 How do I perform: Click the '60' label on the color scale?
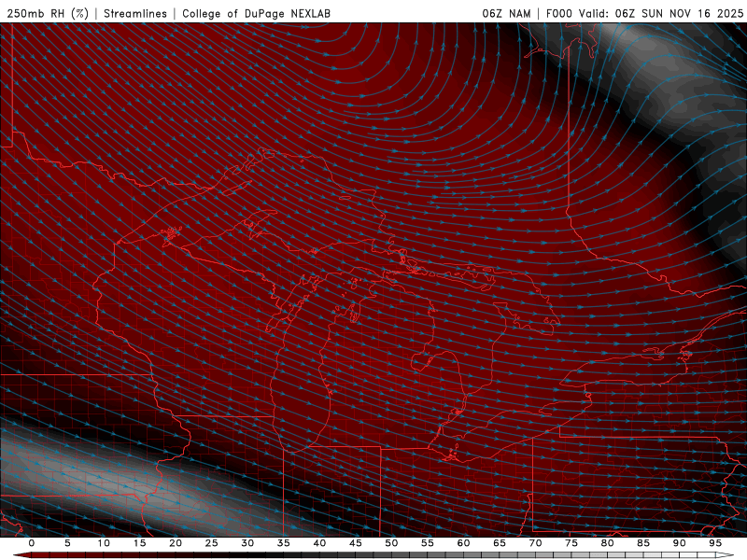[x=463, y=543]
